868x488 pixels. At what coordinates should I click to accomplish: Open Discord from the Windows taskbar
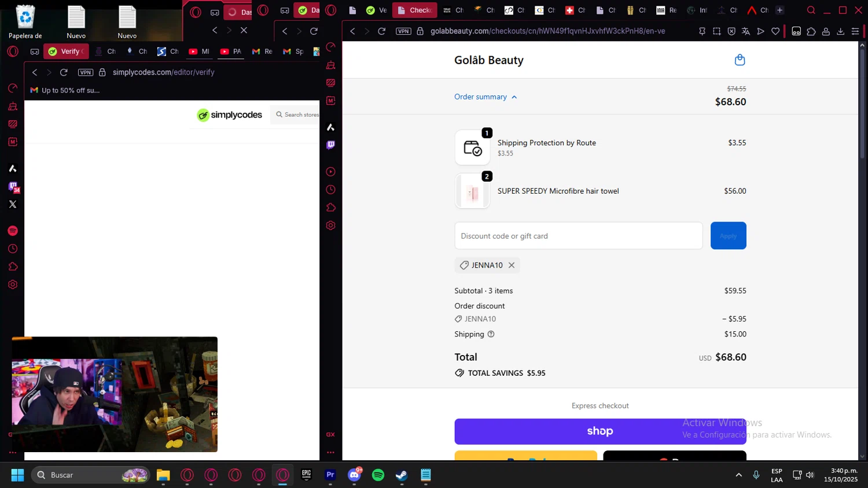(x=354, y=475)
